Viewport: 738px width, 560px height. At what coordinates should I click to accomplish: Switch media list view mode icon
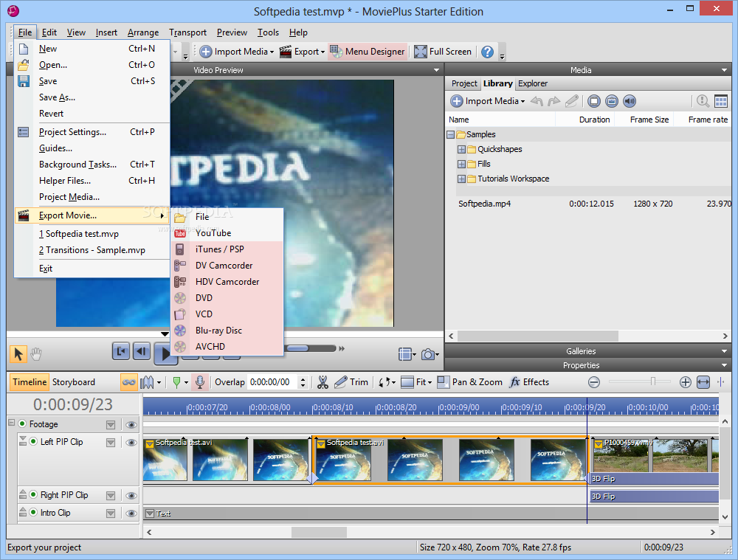(x=721, y=100)
